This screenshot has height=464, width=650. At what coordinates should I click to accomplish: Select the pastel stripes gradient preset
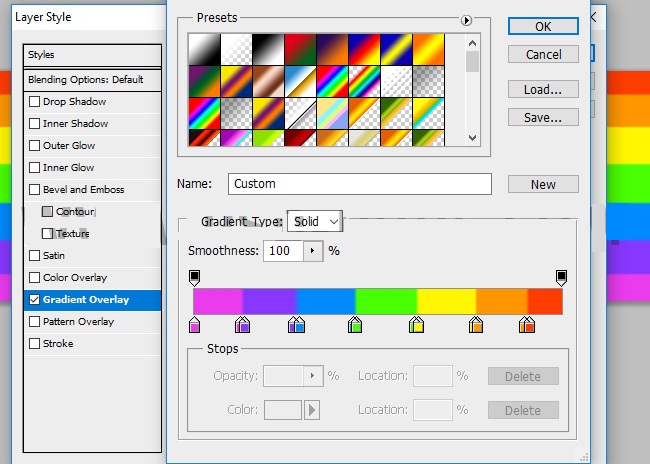[332, 113]
